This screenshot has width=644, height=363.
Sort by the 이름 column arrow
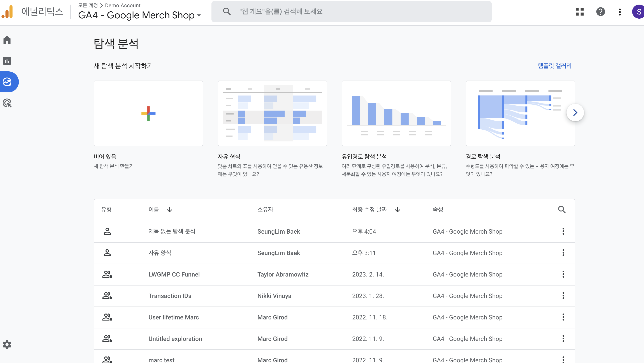169,210
